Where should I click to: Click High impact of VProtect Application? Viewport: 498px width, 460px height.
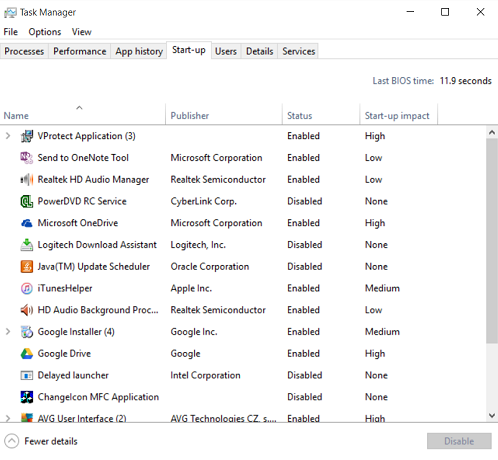click(x=375, y=136)
